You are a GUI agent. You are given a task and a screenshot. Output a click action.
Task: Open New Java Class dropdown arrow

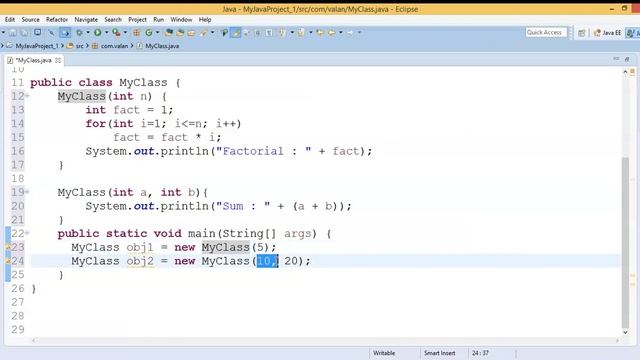tap(158, 32)
